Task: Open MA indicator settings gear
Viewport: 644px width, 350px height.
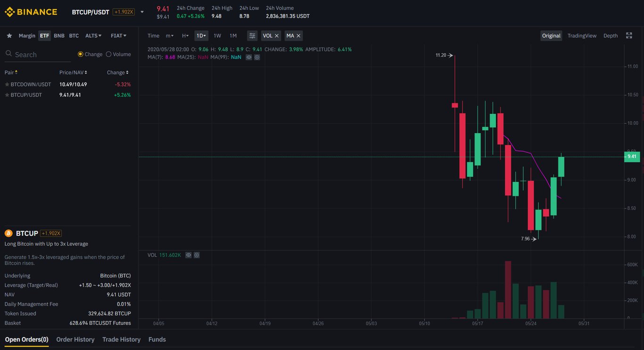Action: click(257, 57)
